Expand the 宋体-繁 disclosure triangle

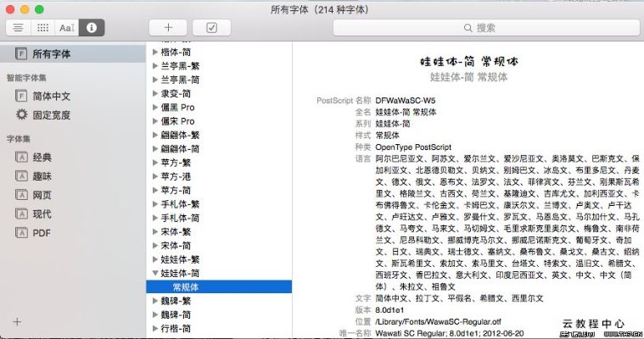(154, 231)
